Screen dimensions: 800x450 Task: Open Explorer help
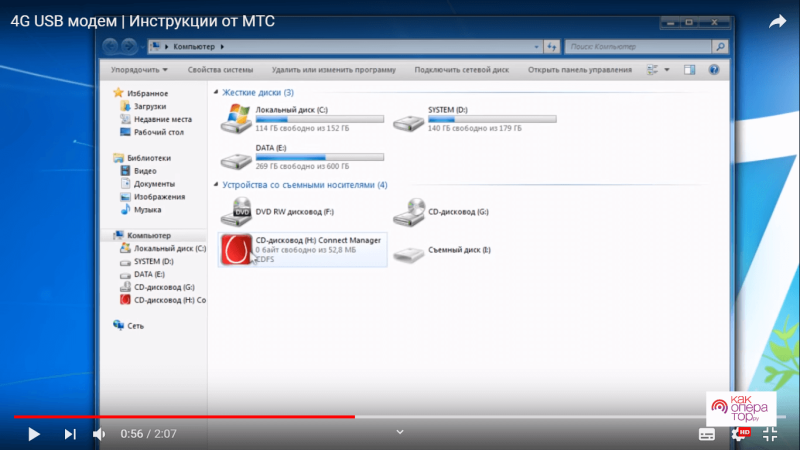point(714,70)
